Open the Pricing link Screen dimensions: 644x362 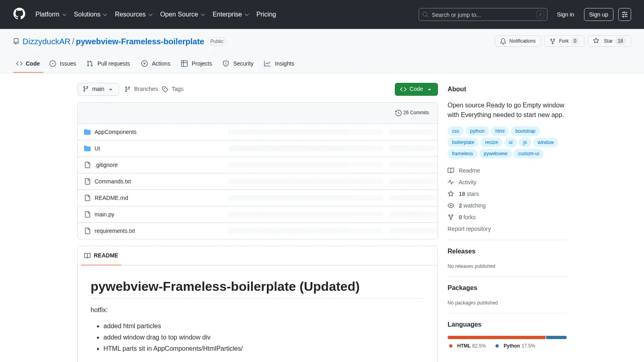[266, 14]
